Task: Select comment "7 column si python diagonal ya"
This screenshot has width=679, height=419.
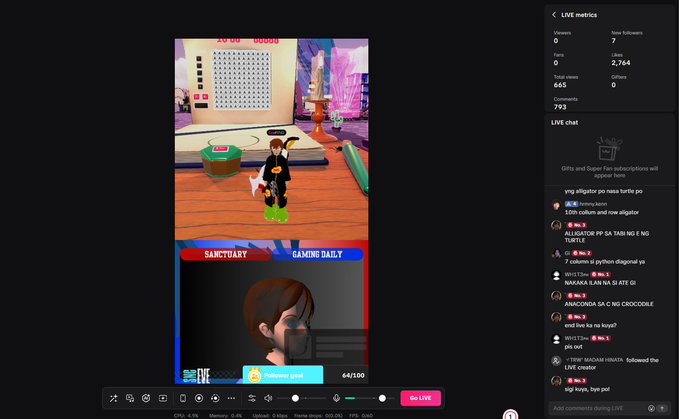Action: 605,261
